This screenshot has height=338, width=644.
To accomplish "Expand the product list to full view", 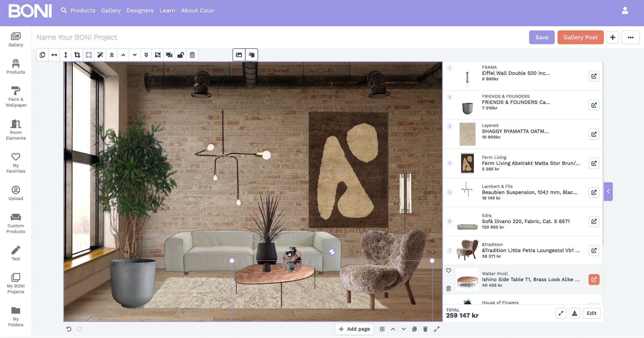I will click(x=561, y=313).
